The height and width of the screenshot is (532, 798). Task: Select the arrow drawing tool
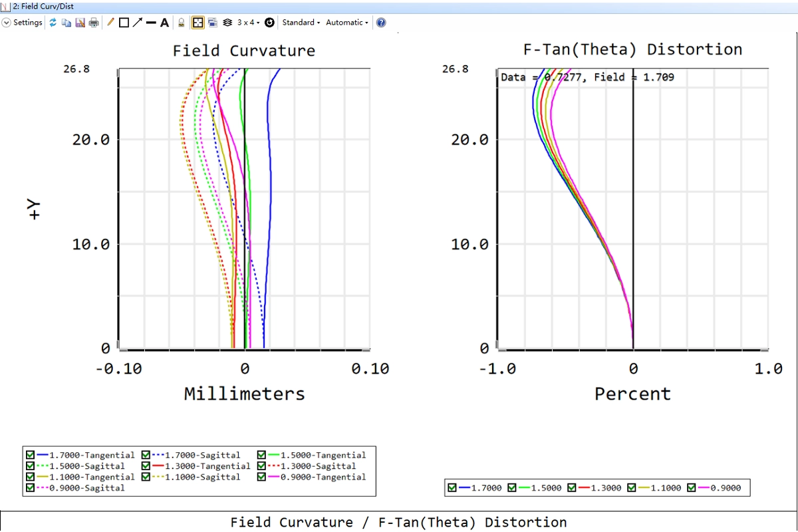137,23
